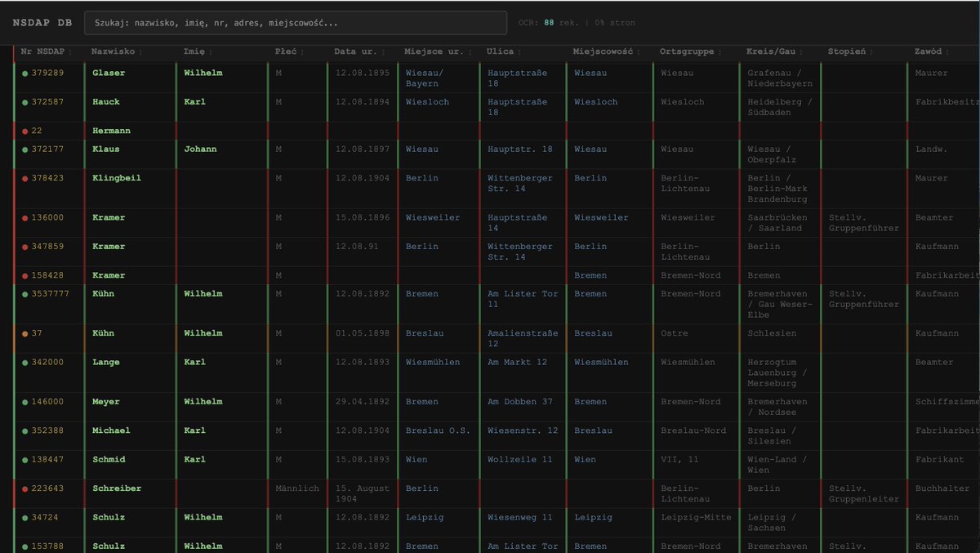This screenshot has height=553, width=980.
Task: Click the street Wiesenweg 11
Action: coord(520,518)
